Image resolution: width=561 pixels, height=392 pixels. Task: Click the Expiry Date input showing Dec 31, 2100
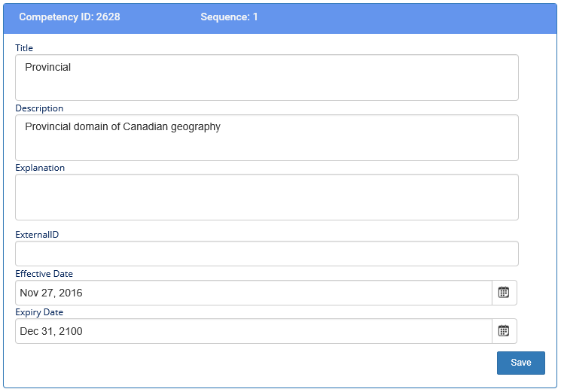coord(253,331)
